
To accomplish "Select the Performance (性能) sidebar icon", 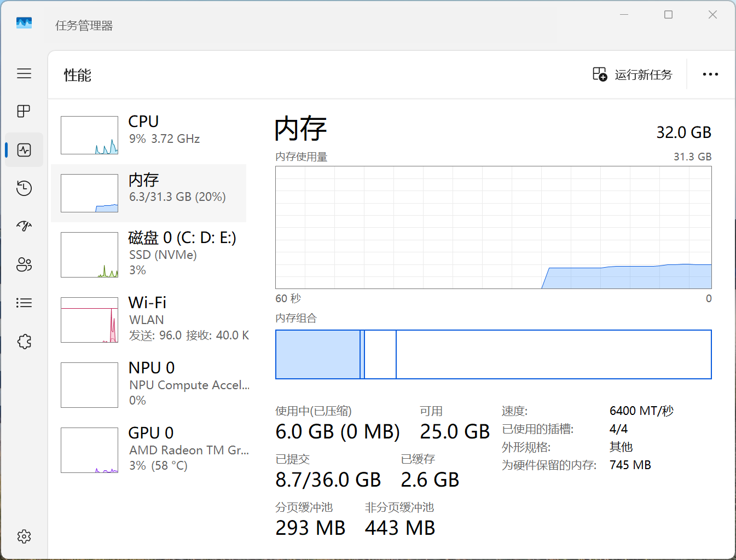I will coord(24,150).
